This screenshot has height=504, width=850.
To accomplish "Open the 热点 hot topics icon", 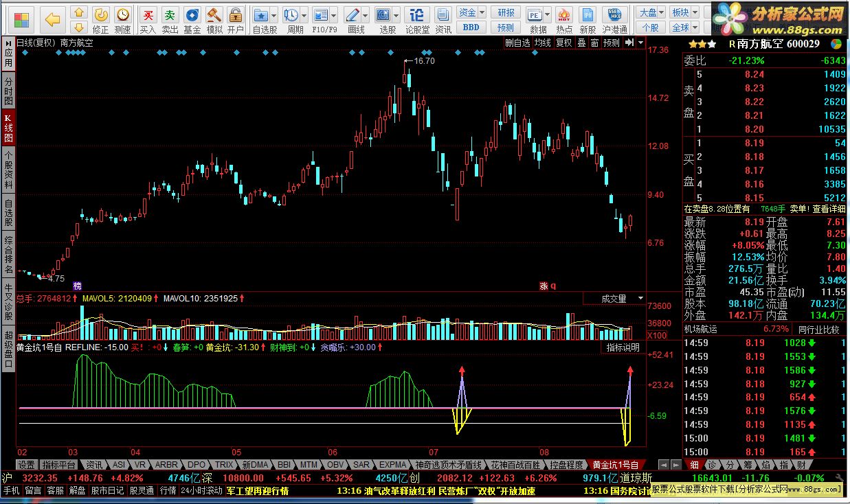I will [x=564, y=20].
